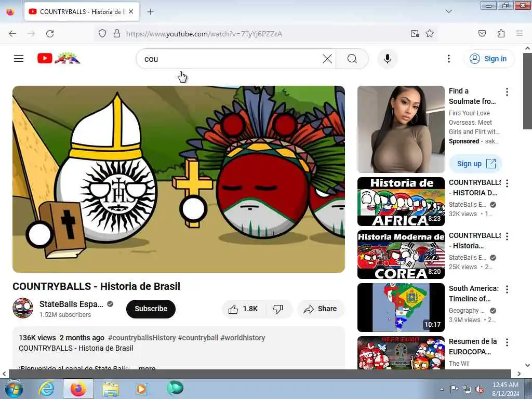Open the #countryballsHistory hashtag

[142, 338]
